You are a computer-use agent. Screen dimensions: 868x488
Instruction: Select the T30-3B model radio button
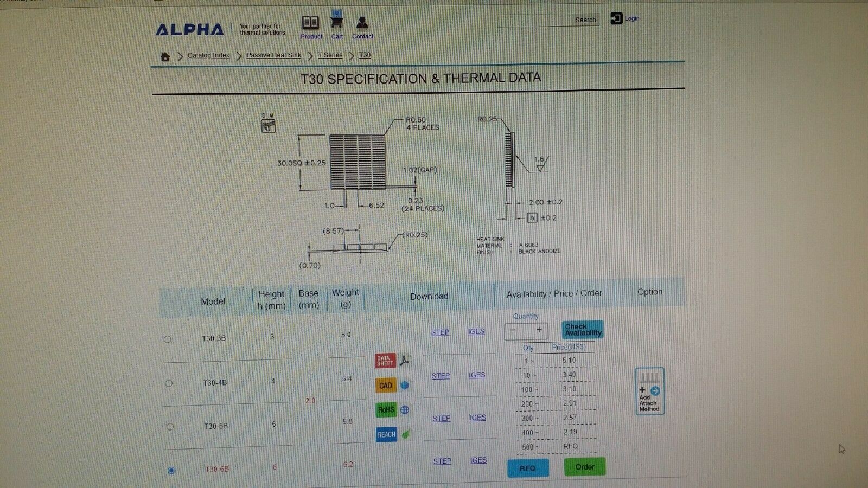[168, 339]
